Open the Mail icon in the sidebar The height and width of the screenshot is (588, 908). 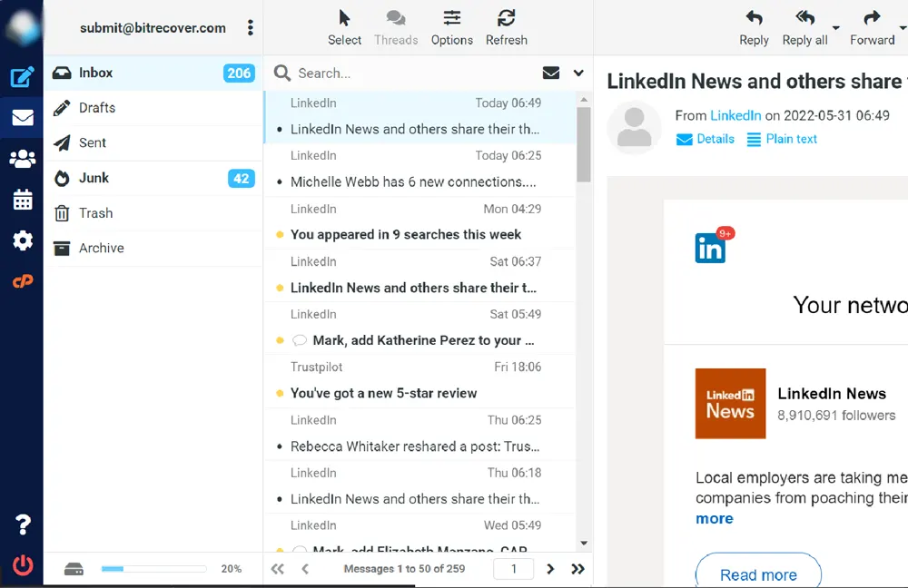pos(22,117)
